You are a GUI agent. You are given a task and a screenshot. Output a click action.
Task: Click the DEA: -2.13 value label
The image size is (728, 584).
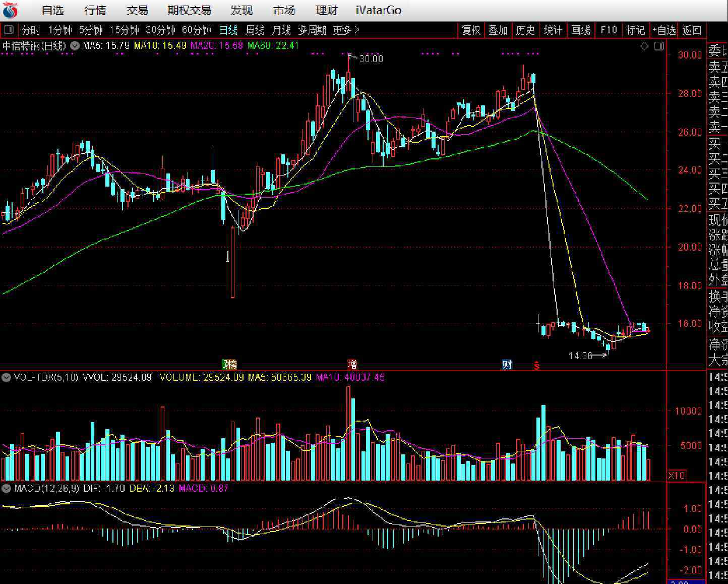(x=152, y=488)
